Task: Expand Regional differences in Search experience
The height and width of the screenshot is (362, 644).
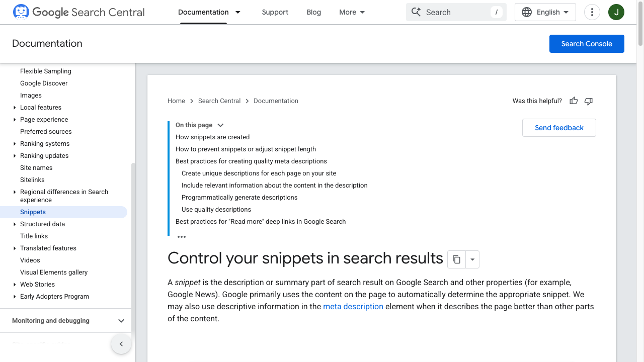Action: pyautogui.click(x=15, y=192)
